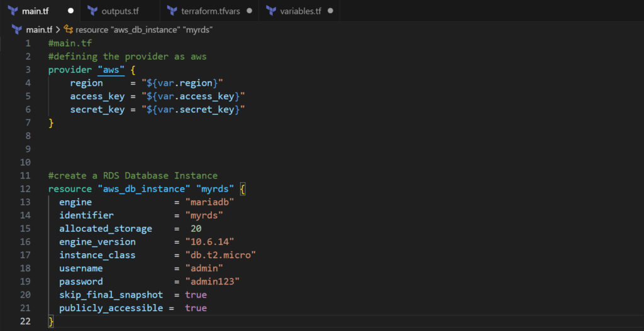The width and height of the screenshot is (644, 331).
Task: Click the unsaved dot on terraform.tfvars tab
Action: [x=249, y=11]
